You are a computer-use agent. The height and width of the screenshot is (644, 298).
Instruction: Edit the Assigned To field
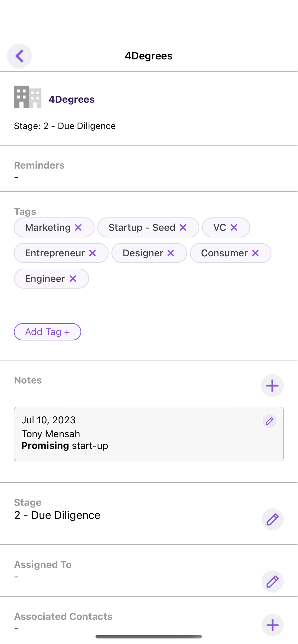(x=273, y=581)
